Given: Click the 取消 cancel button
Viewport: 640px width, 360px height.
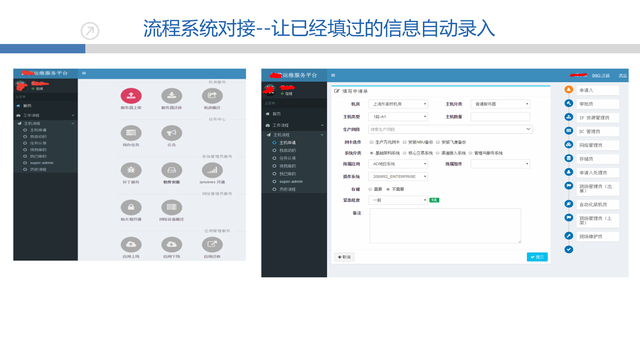Looking at the screenshot, I should [344, 257].
